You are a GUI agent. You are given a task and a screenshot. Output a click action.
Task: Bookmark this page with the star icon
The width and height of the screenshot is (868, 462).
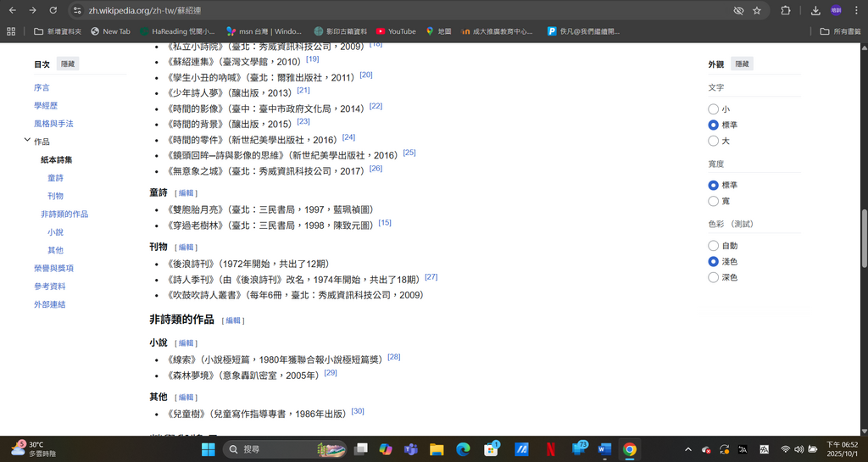pos(757,10)
